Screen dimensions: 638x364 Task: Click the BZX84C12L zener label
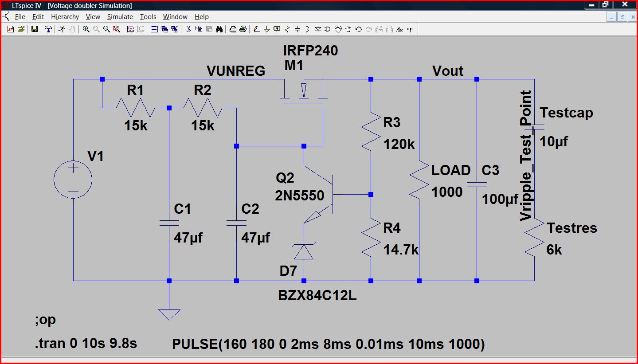(x=317, y=295)
